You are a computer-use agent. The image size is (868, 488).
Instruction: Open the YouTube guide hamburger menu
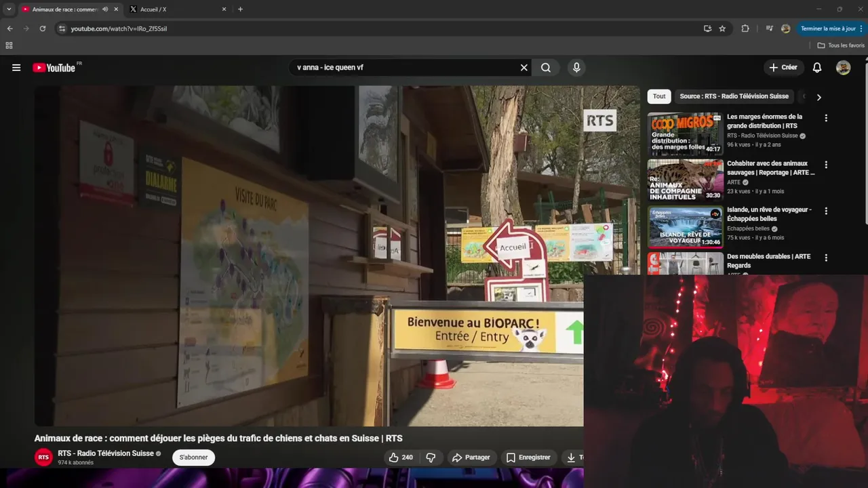click(16, 68)
